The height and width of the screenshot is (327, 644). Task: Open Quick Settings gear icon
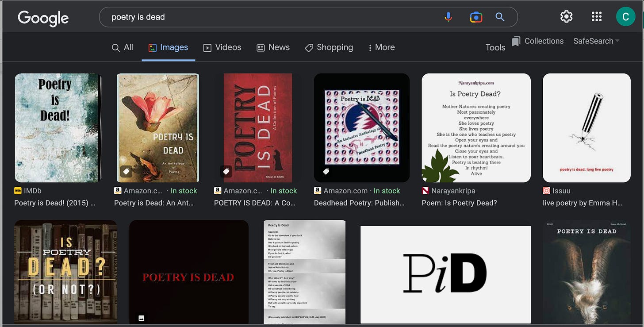pos(567,17)
